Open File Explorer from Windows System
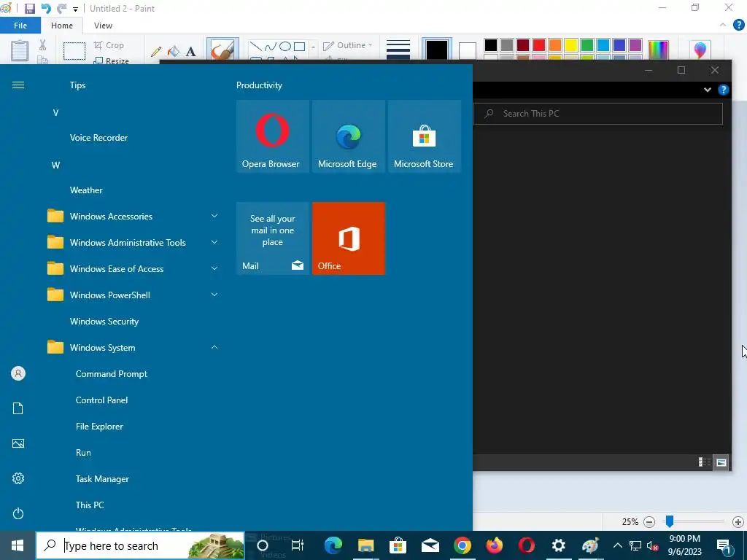The image size is (747, 560). tap(99, 426)
